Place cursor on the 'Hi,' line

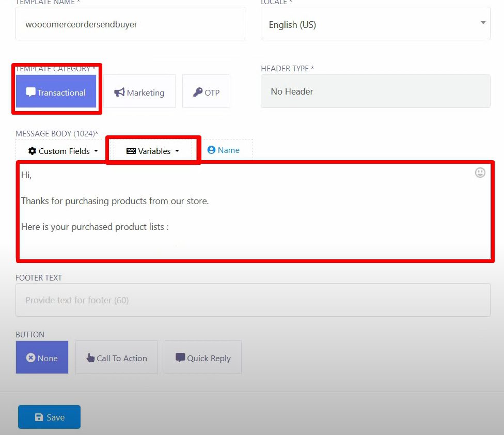[26, 175]
